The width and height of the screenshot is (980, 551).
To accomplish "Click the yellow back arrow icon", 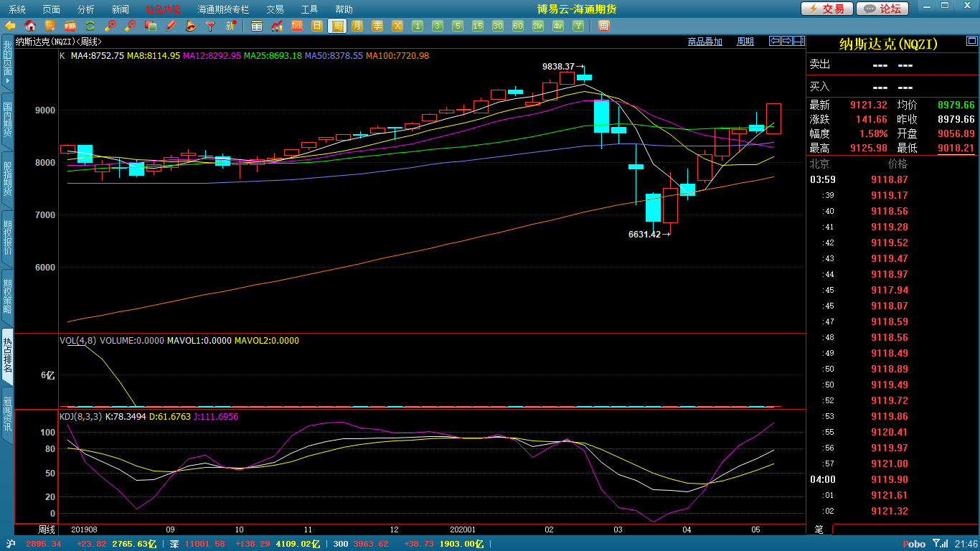I will [10, 26].
